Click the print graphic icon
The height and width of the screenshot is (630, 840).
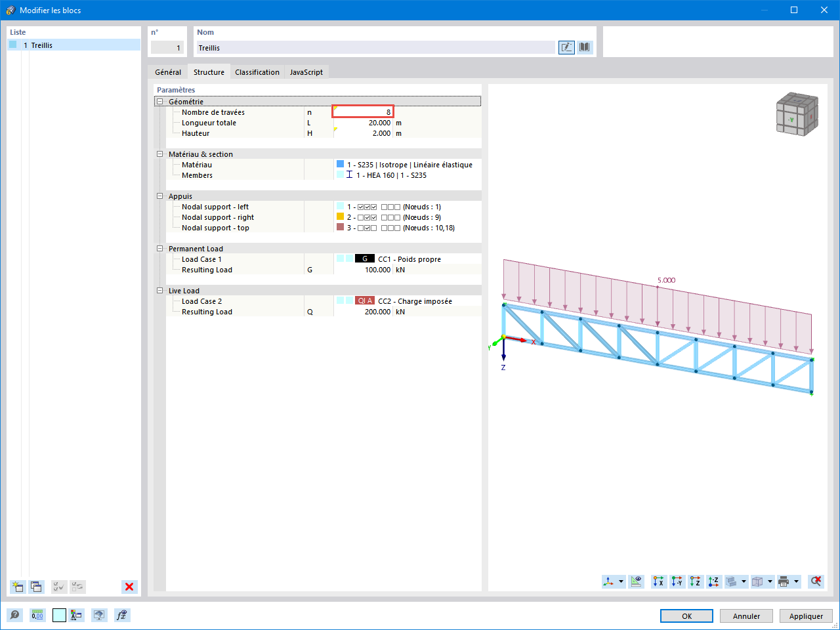coord(784,581)
